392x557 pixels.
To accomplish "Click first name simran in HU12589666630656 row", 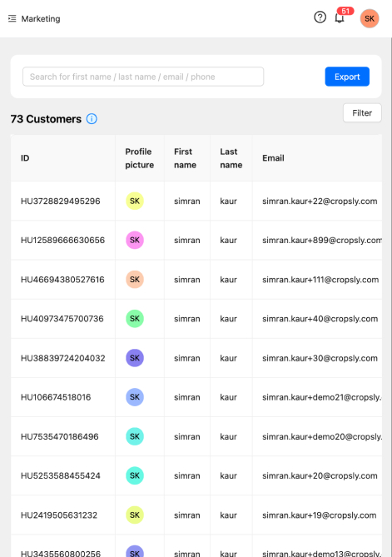I will coord(186,240).
